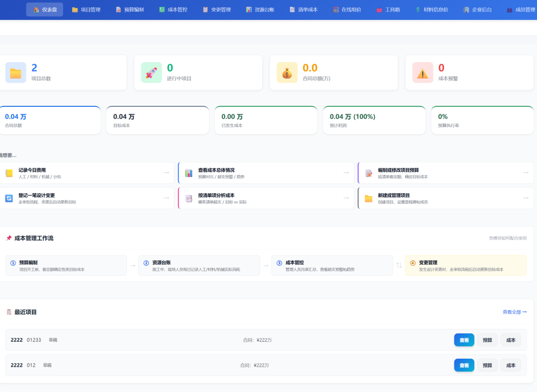Click the folder icon beside 项目总数
Screen dimensions: 537x392
15,73
